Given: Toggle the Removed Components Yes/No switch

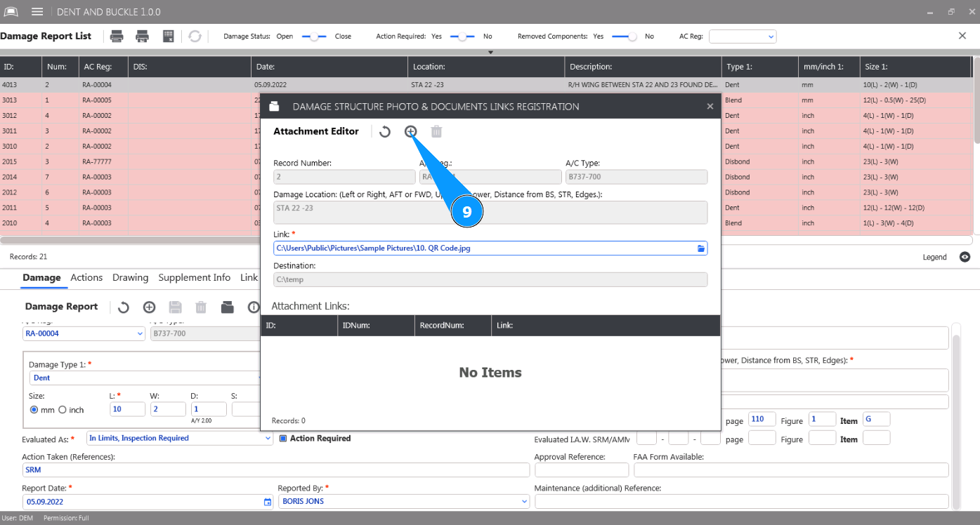Looking at the screenshot, I should (x=625, y=36).
